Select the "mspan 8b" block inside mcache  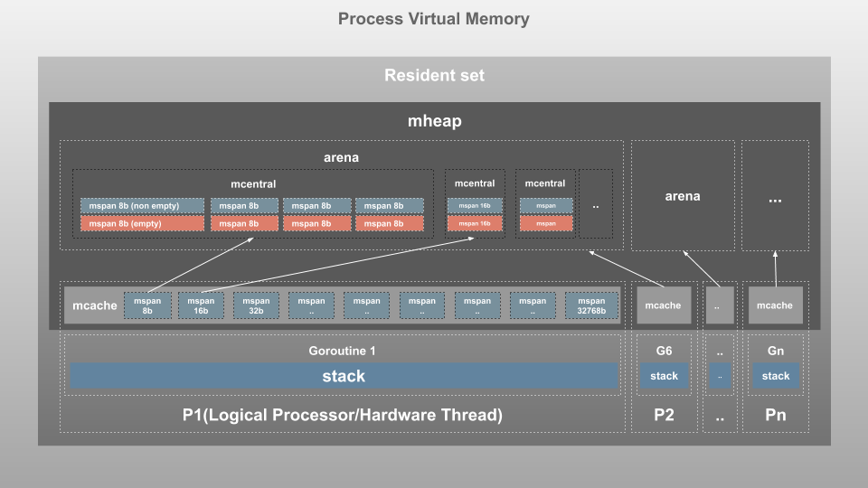[x=146, y=305]
